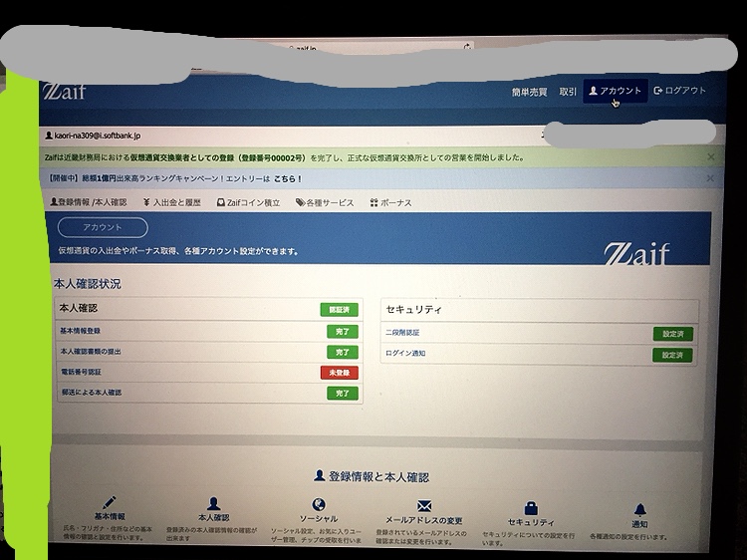Click 完了 badge next to 本人確認書類の提出
Image resolution: width=747 pixels, height=560 pixels.
tap(343, 352)
